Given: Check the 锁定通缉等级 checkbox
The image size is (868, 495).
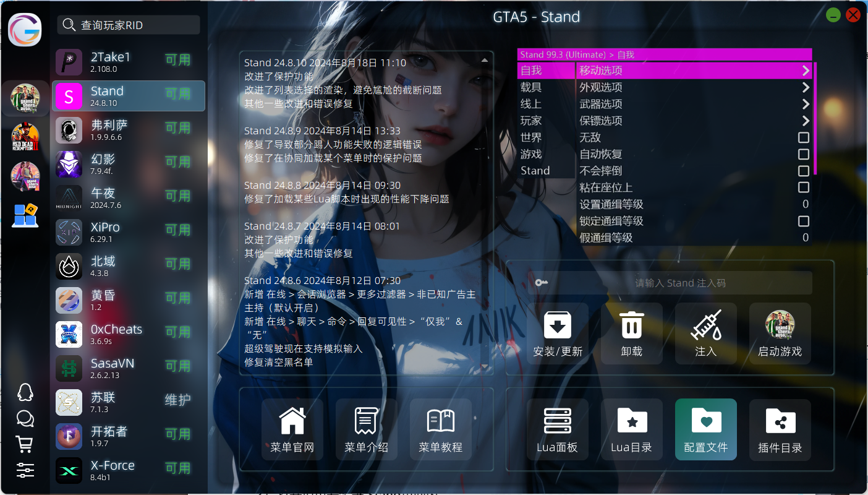Looking at the screenshot, I should (803, 221).
